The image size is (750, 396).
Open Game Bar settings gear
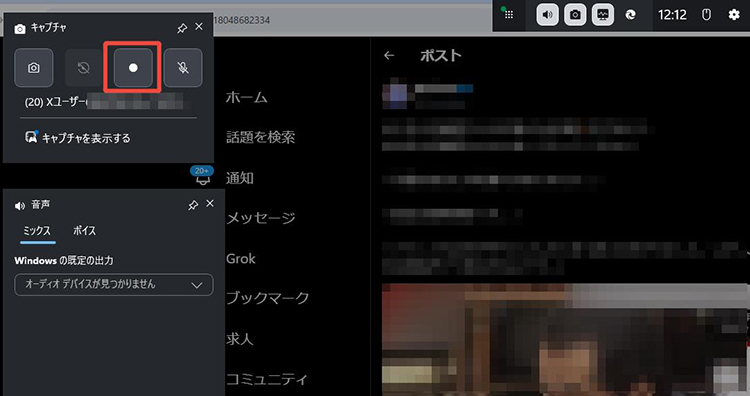pos(734,15)
